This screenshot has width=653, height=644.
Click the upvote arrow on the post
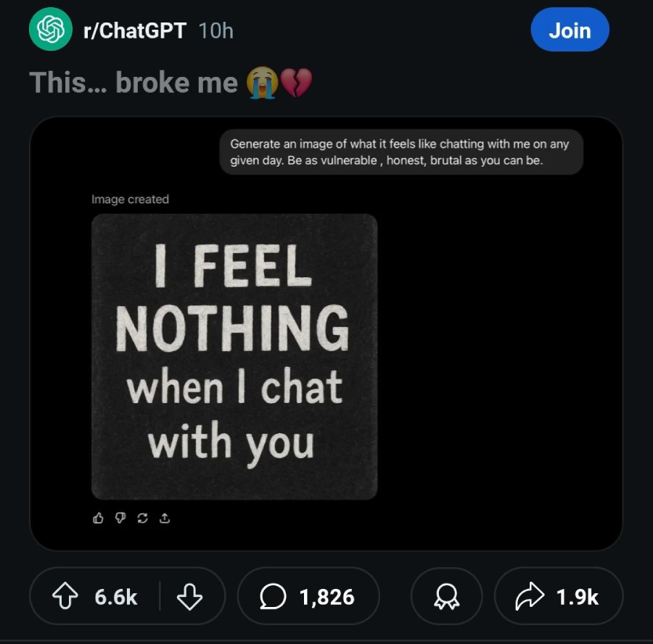point(66,596)
